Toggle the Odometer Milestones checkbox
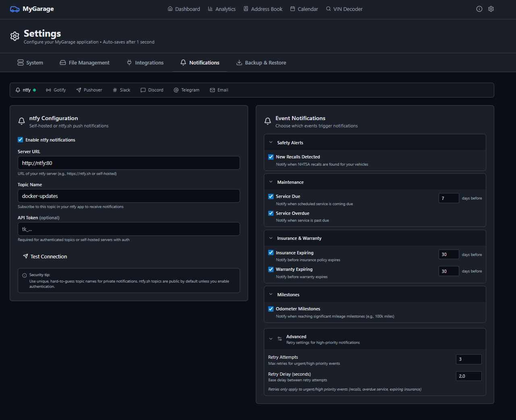 (x=271, y=309)
